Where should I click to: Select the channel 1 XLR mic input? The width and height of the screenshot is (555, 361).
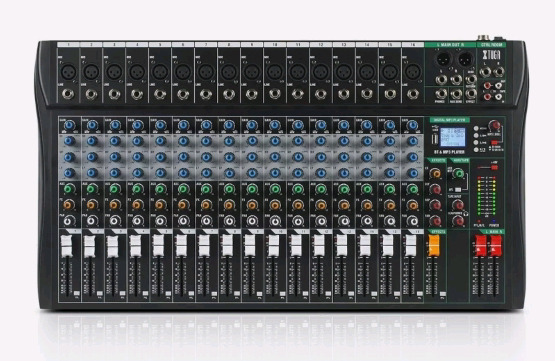coord(68,73)
